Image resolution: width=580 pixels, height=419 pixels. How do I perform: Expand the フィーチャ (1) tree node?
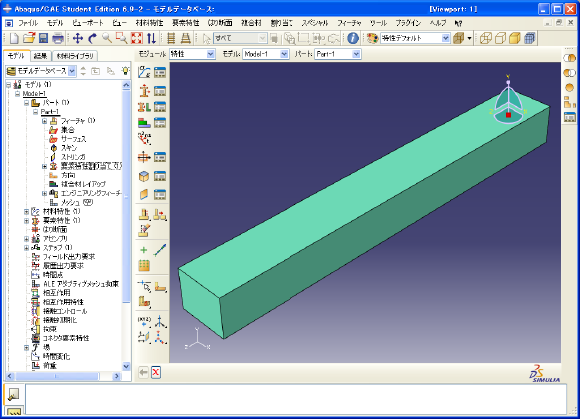pos(44,121)
